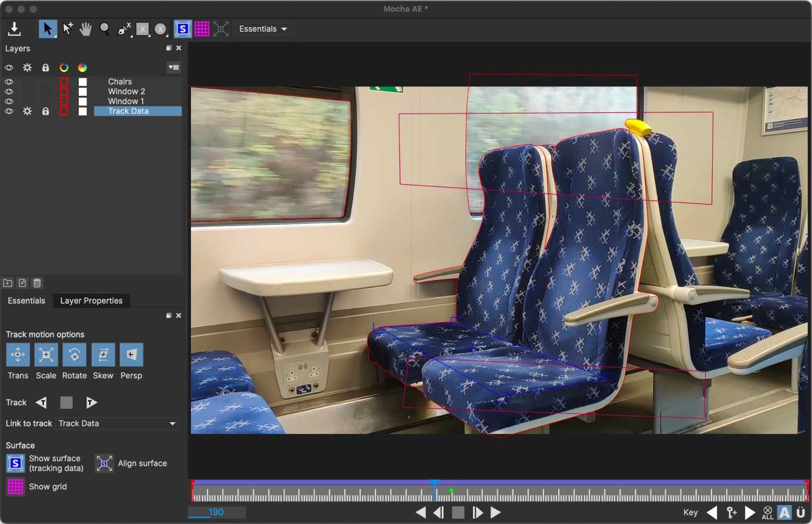Click the tracking cog header icon
The height and width of the screenshot is (524, 812).
[27, 68]
